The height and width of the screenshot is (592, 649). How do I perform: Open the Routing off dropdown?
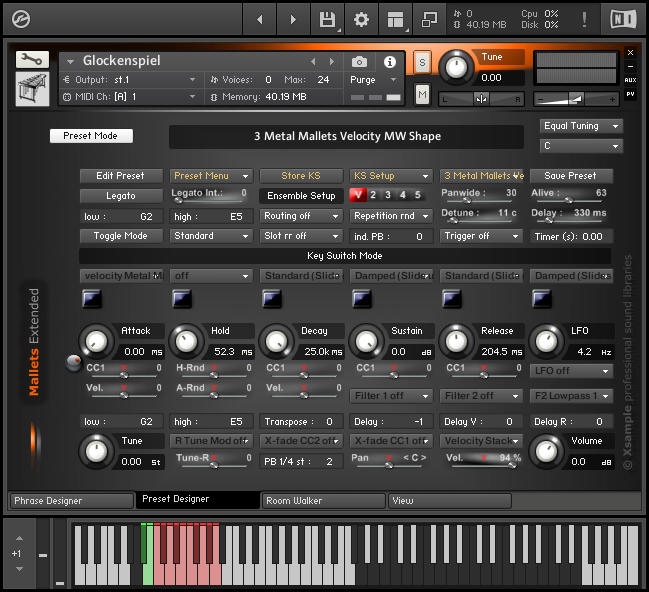point(301,216)
